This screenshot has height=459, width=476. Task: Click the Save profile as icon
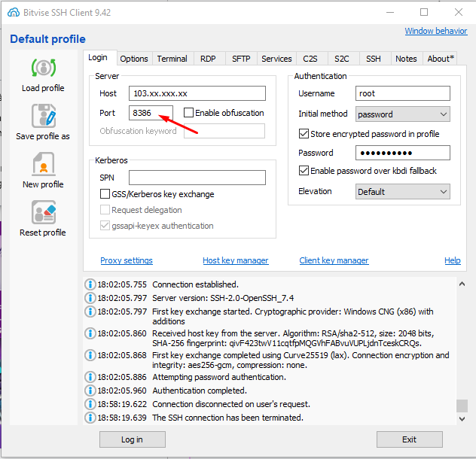tap(44, 116)
